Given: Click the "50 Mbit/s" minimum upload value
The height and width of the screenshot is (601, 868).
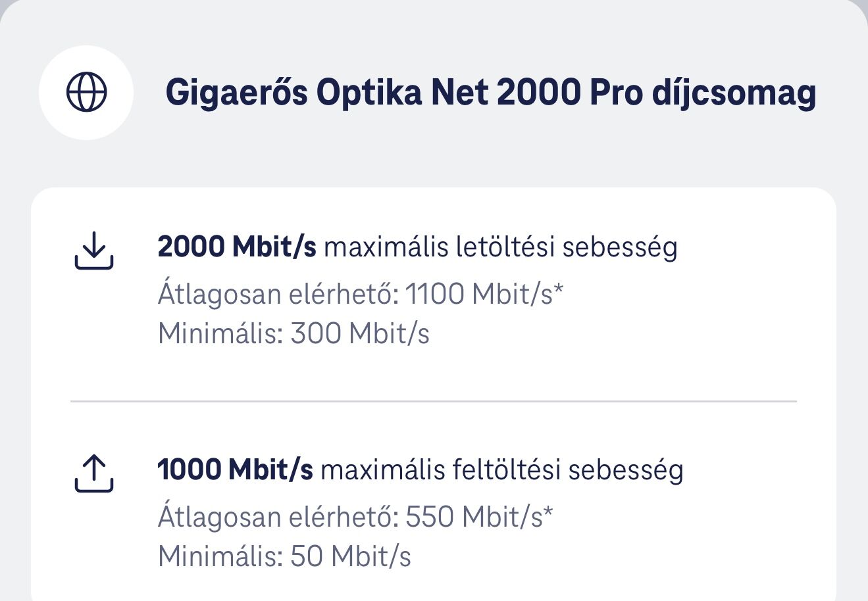Looking at the screenshot, I should click(x=351, y=556).
